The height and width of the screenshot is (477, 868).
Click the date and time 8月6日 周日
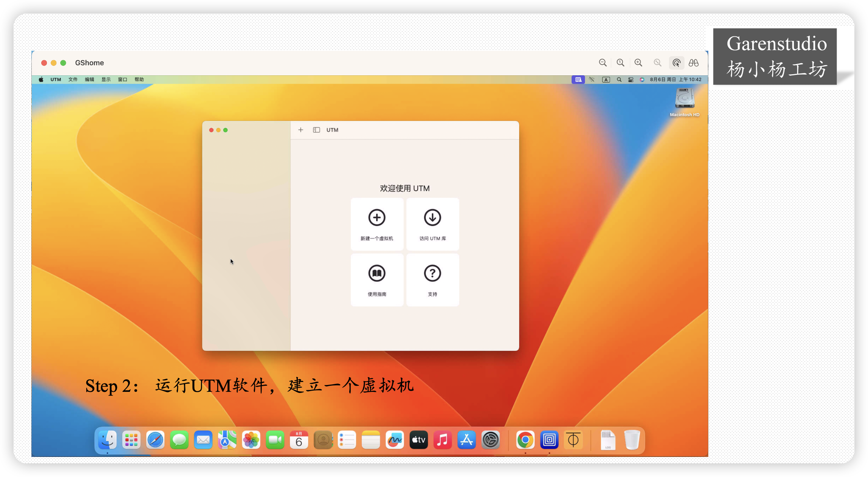click(676, 79)
